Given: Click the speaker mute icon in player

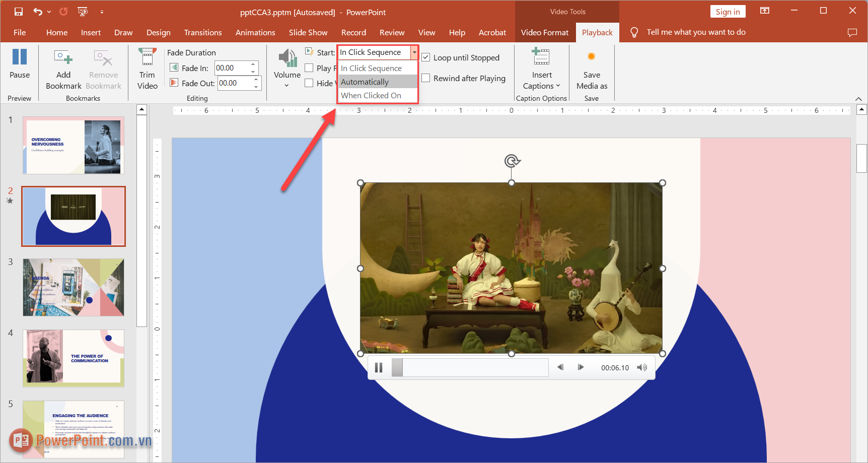Looking at the screenshot, I should (x=642, y=367).
